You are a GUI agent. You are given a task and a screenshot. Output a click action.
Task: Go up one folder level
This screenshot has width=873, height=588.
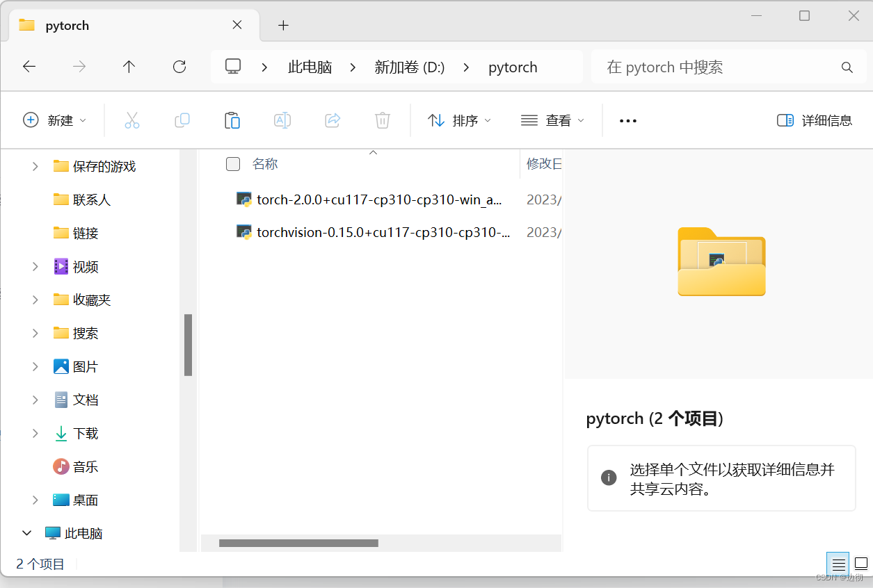pyautogui.click(x=129, y=67)
